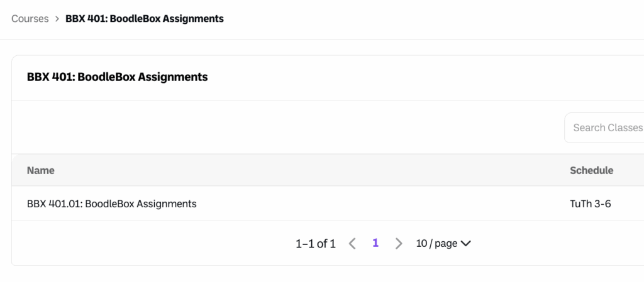This screenshot has height=282, width=644.
Task: Click the "10 / page" text label
Action: click(436, 244)
